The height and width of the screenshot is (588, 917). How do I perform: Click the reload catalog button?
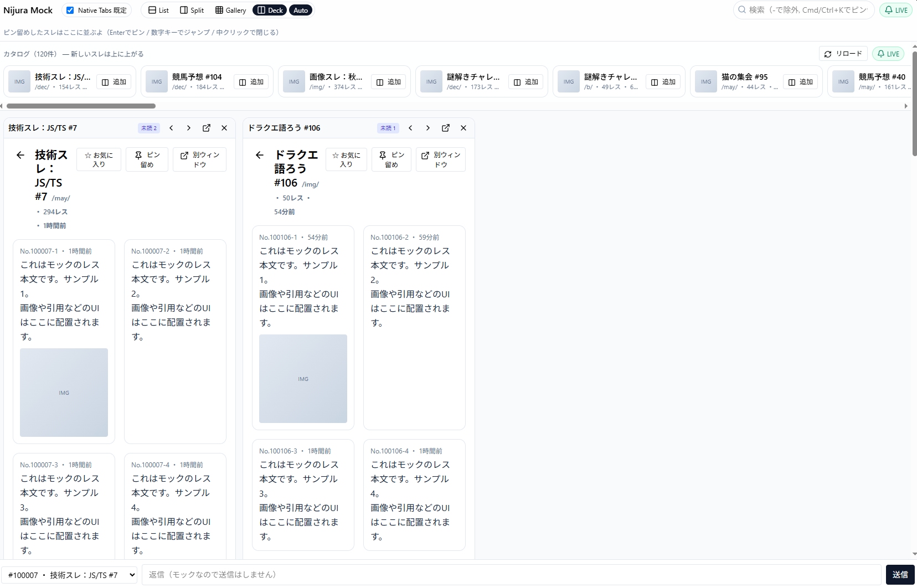tap(843, 54)
